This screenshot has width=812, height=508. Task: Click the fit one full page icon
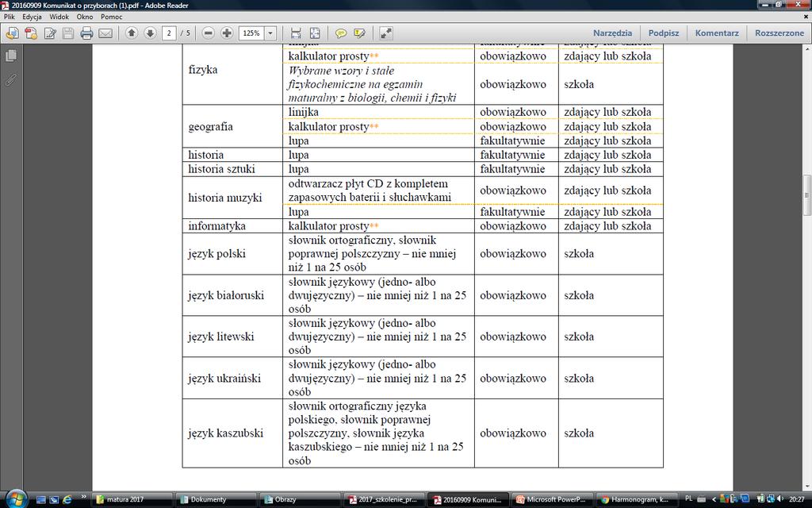click(315, 33)
